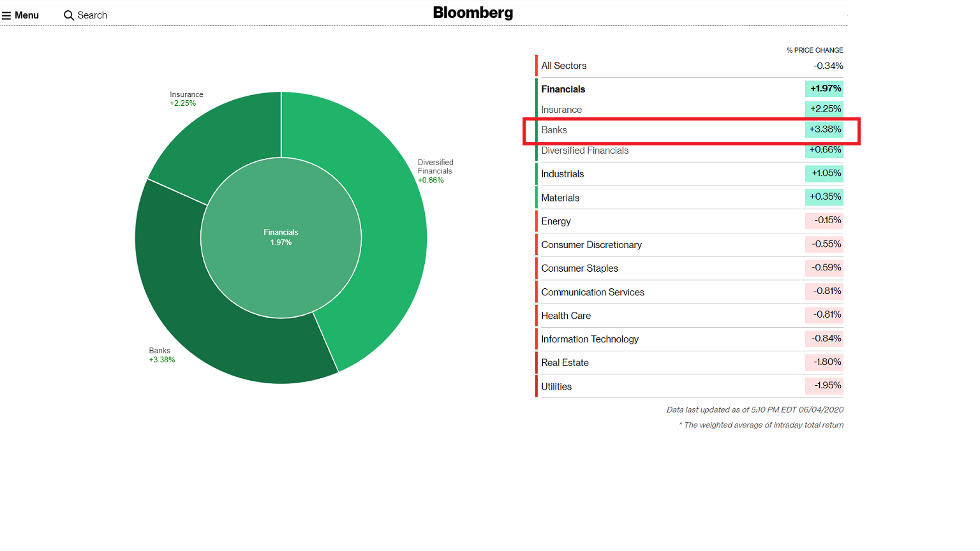Open the hamburger Menu icon

coord(6,15)
